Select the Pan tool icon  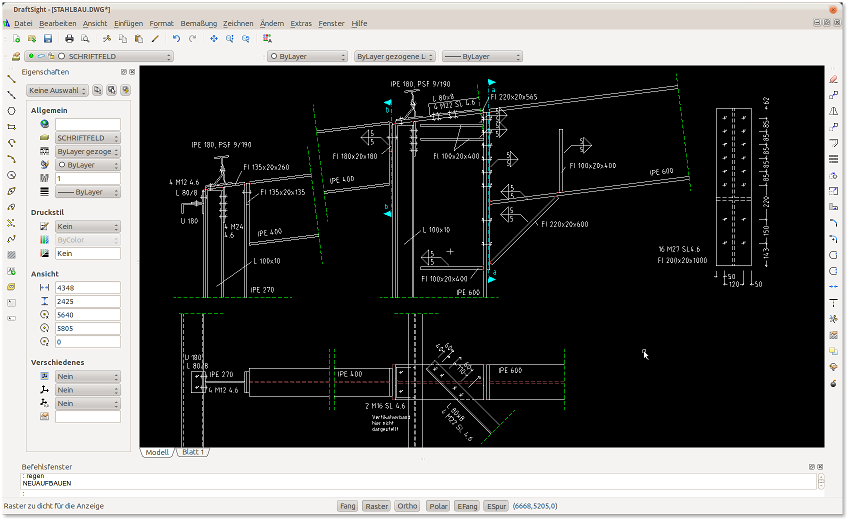[x=214, y=38]
